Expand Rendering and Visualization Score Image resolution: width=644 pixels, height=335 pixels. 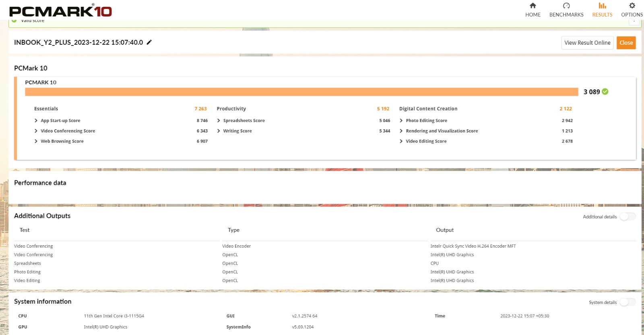click(401, 131)
